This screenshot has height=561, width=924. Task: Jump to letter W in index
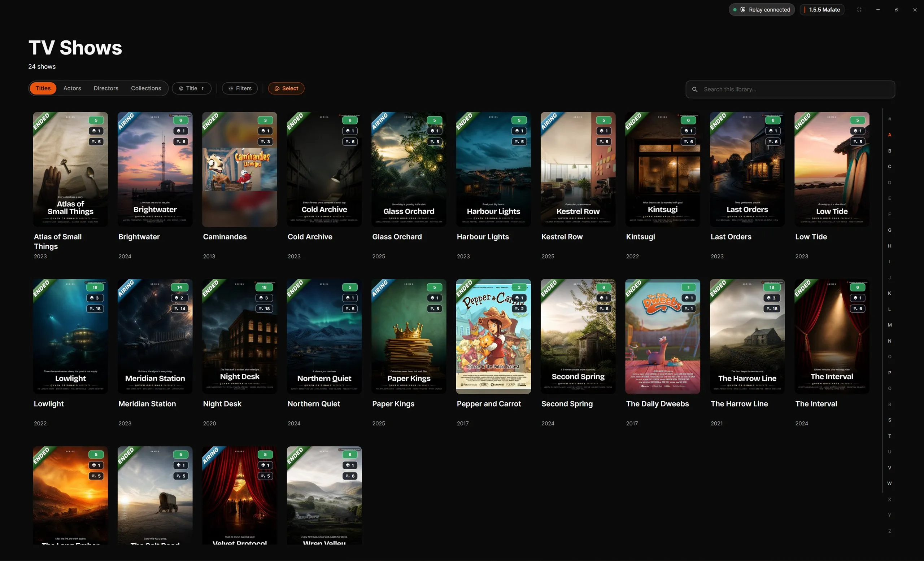pyautogui.click(x=889, y=483)
